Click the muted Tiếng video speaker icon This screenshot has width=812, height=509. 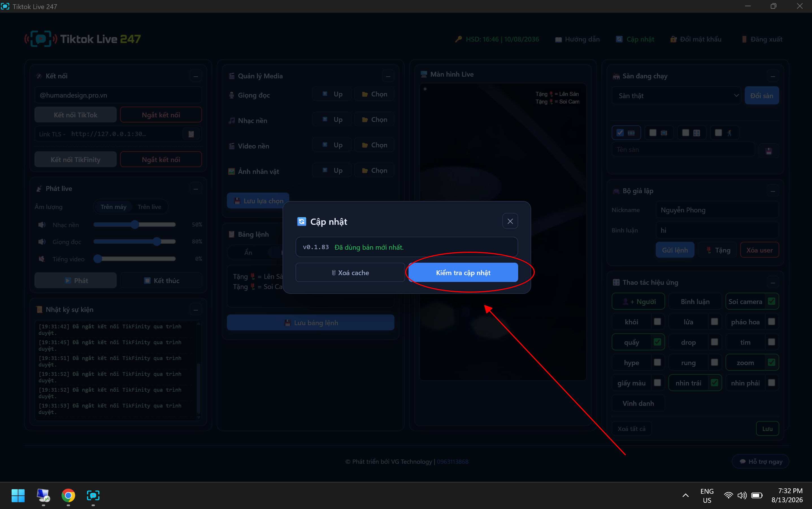(42, 259)
